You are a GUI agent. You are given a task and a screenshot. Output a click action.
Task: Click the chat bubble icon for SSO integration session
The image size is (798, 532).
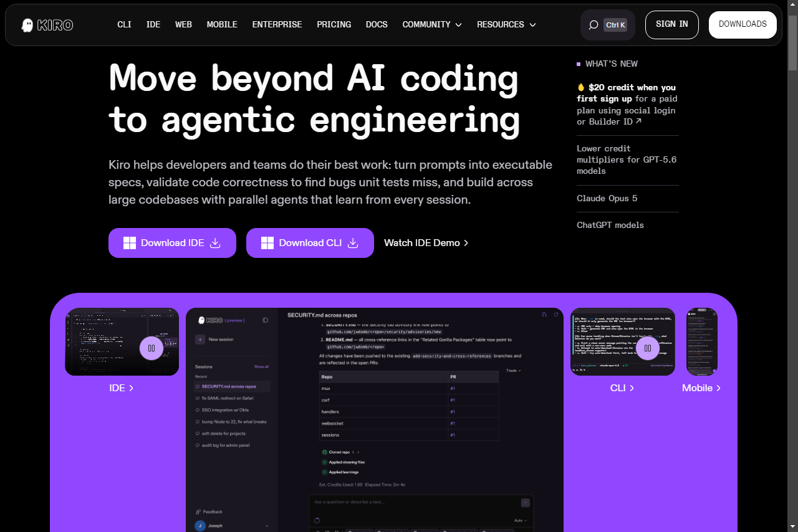click(198, 410)
